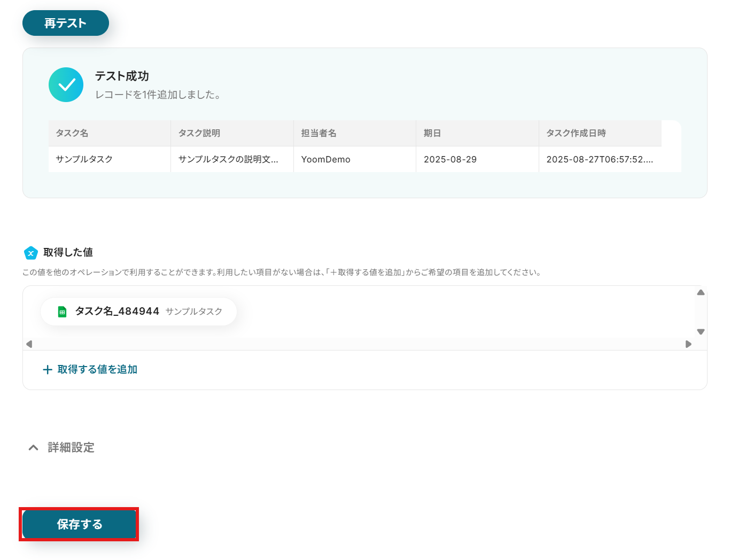Click the テスト成功 heading
738x560 pixels.
click(x=122, y=76)
